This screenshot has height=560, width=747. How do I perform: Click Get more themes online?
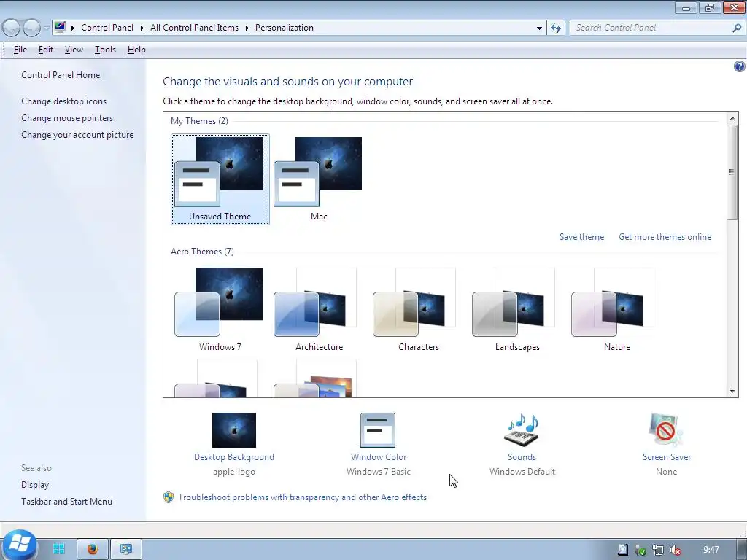[665, 237]
